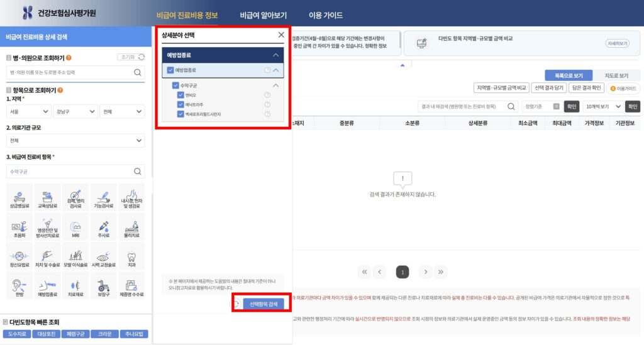Uncheck the 예방접종료 checkbox
644x345 pixels.
(x=170, y=70)
